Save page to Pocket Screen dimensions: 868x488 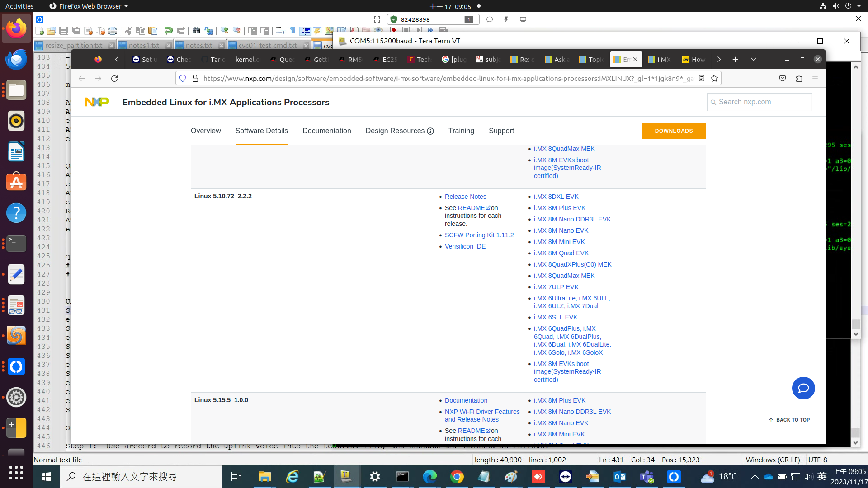(783, 79)
